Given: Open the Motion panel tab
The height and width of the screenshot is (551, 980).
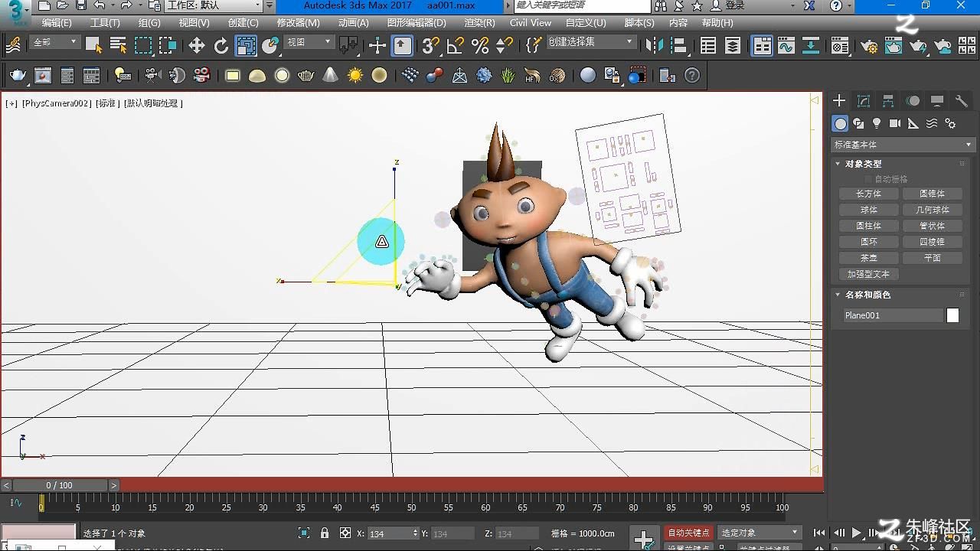Looking at the screenshot, I should [x=913, y=101].
